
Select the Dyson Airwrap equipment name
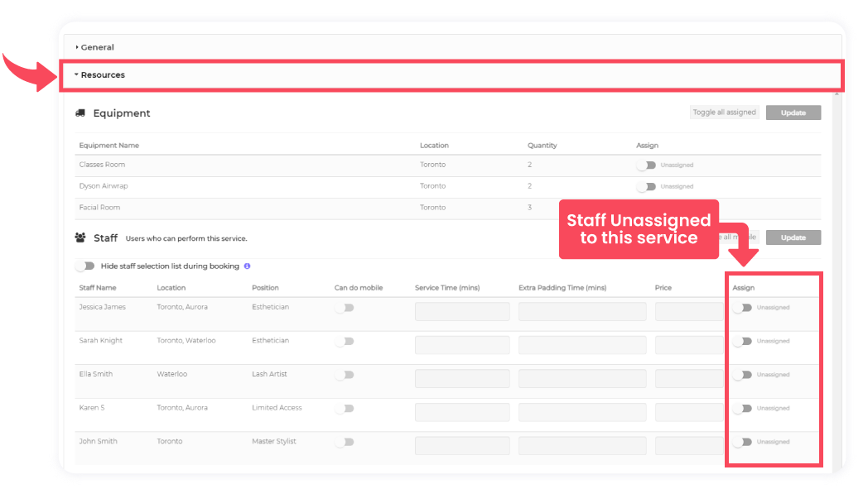[104, 186]
